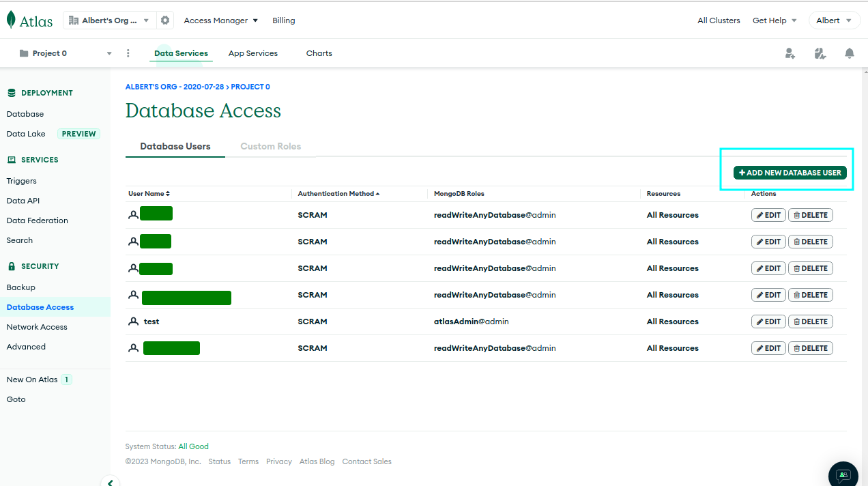Click the Project 0 breadcrumb link
The image size is (868, 486).
250,87
